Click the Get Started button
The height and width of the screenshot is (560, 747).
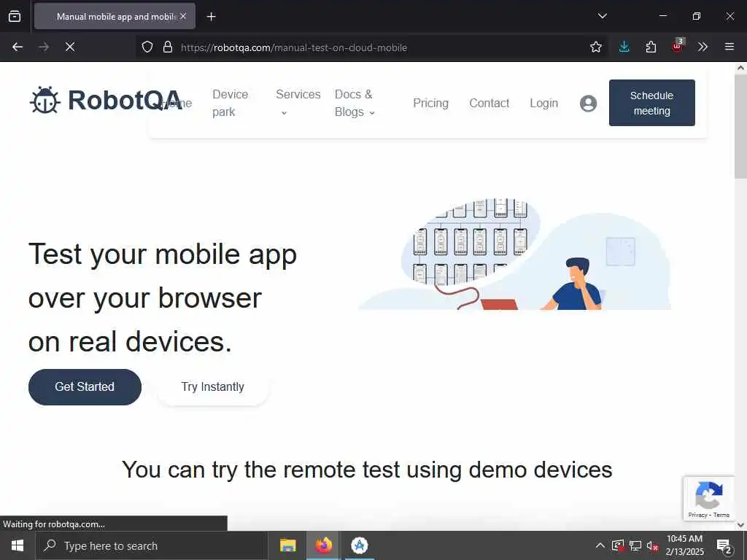click(85, 386)
